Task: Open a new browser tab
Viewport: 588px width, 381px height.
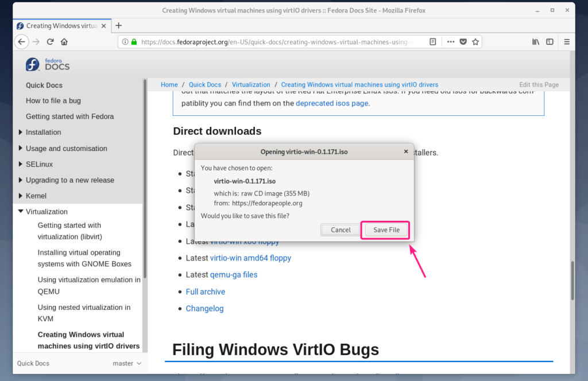Action: (118, 25)
